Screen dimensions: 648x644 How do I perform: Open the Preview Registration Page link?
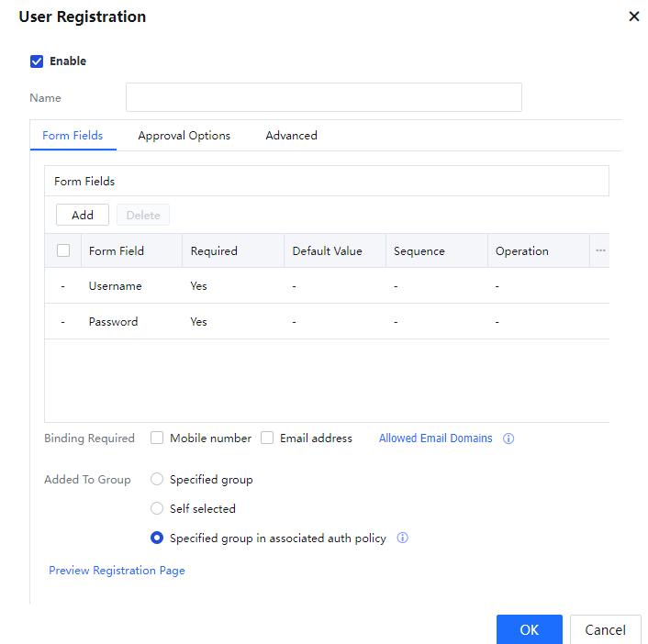point(117,571)
